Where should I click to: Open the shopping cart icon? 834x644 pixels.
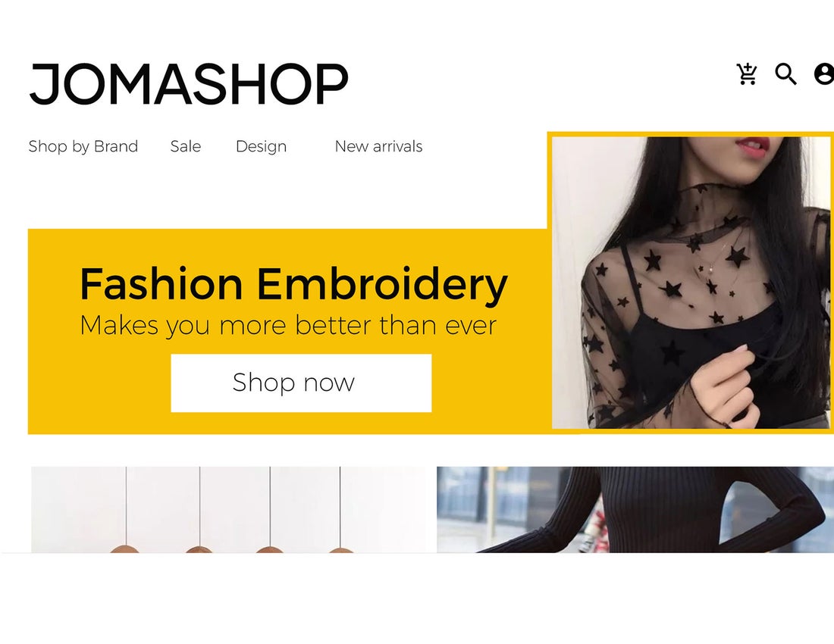coord(747,73)
